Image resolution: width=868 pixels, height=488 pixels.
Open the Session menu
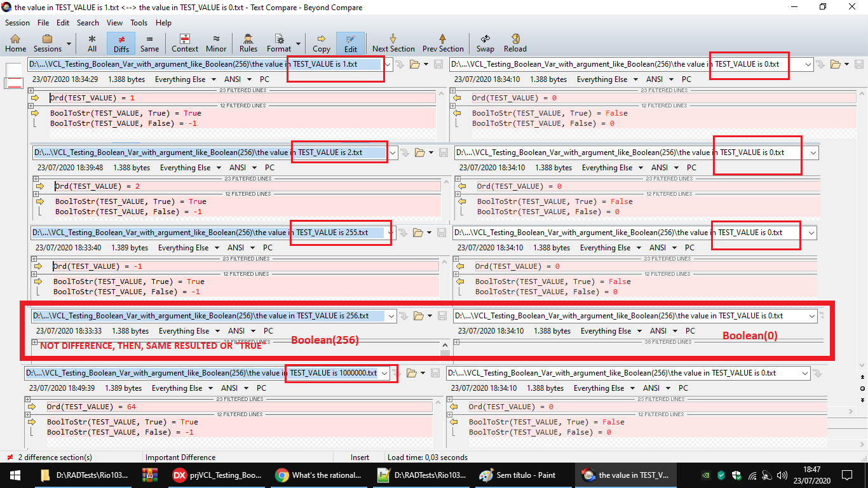tap(17, 22)
